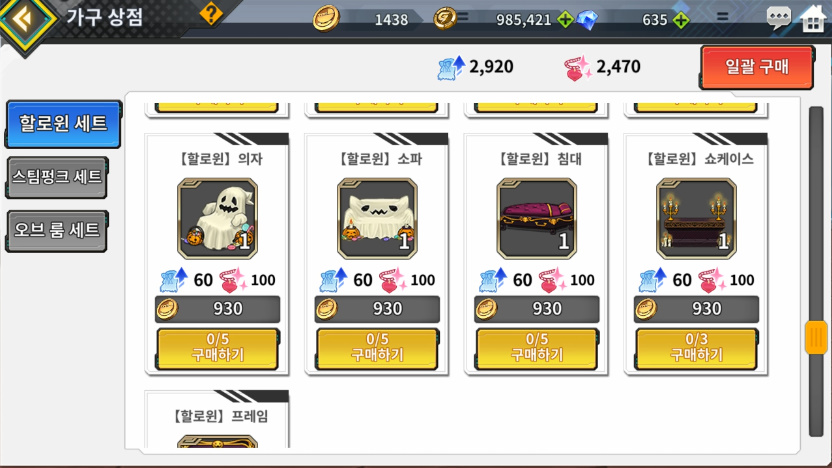
Task: Buy the 할로윈 의자 with 구매하기
Action: (218, 348)
